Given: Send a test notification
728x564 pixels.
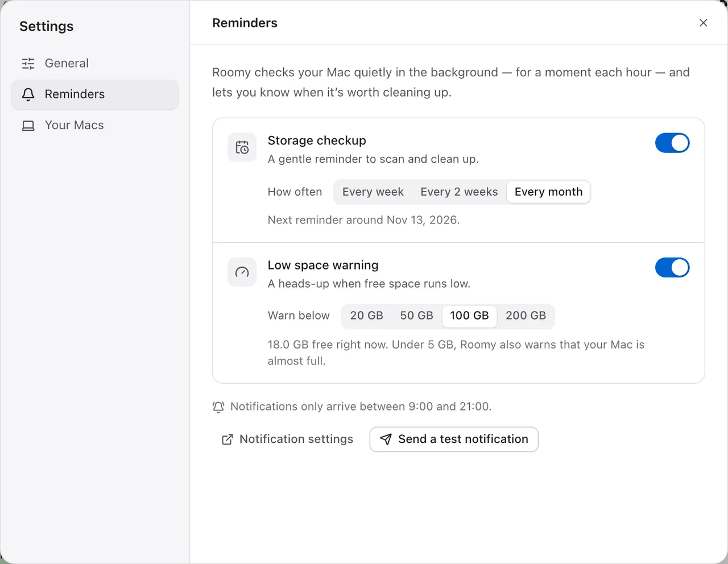Looking at the screenshot, I should 454,439.
